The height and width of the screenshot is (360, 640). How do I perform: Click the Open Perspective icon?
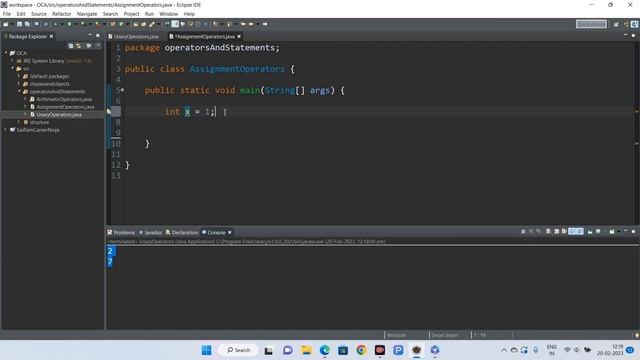click(616, 24)
